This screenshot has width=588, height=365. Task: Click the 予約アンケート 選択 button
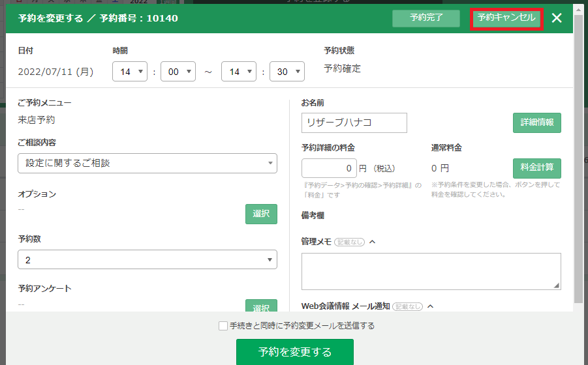[262, 306]
